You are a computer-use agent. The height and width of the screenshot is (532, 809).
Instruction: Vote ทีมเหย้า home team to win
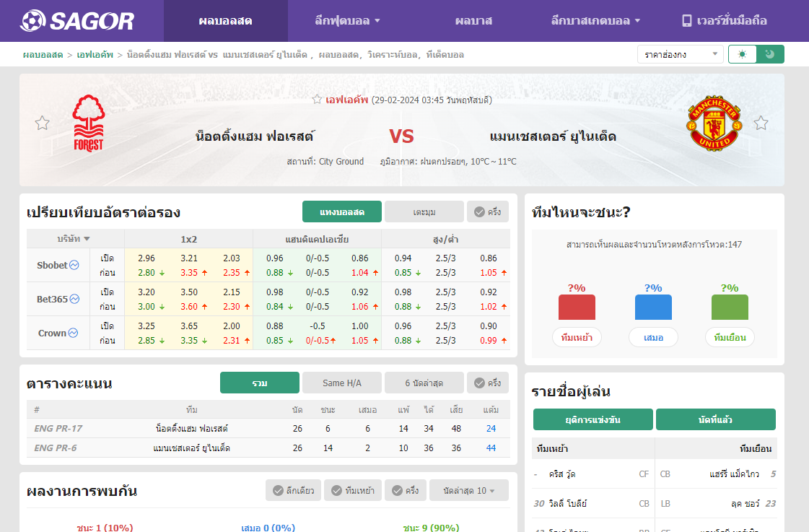click(577, 338)
